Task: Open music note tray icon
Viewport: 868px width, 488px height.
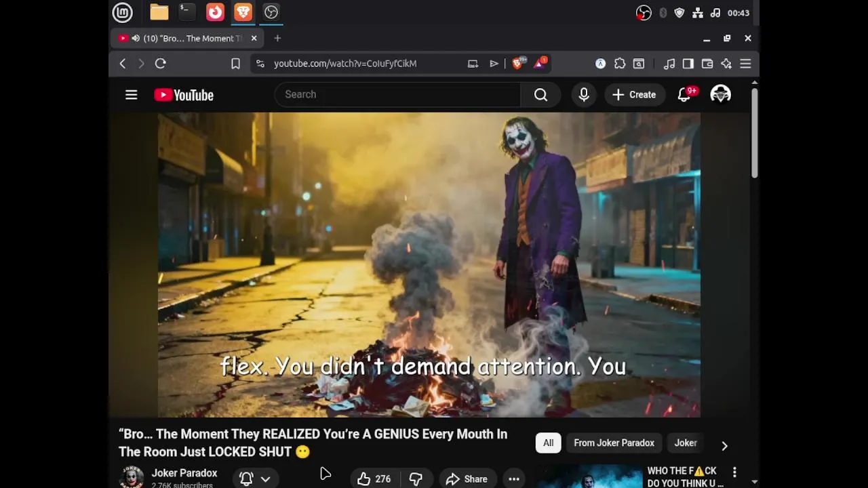Action: point(715,13)
